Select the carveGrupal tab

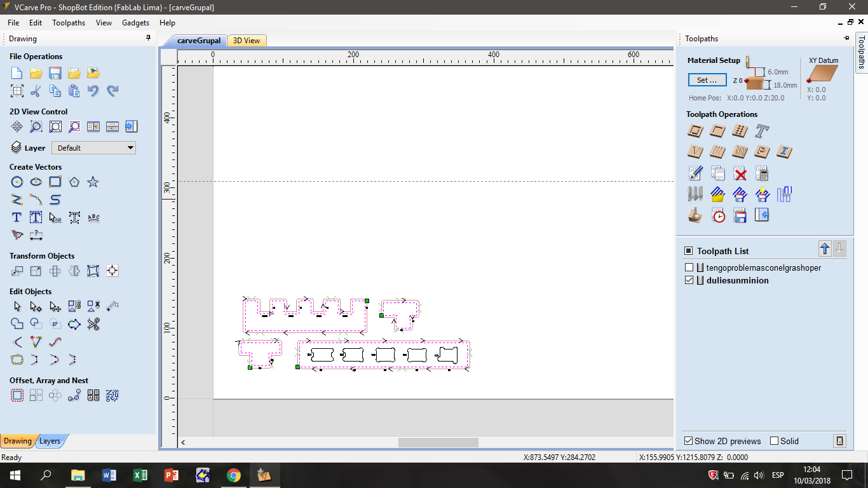[199, 41]
